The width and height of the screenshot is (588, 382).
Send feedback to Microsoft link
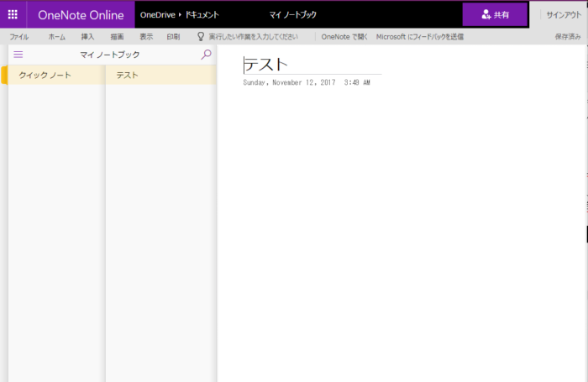pos(420,37)
